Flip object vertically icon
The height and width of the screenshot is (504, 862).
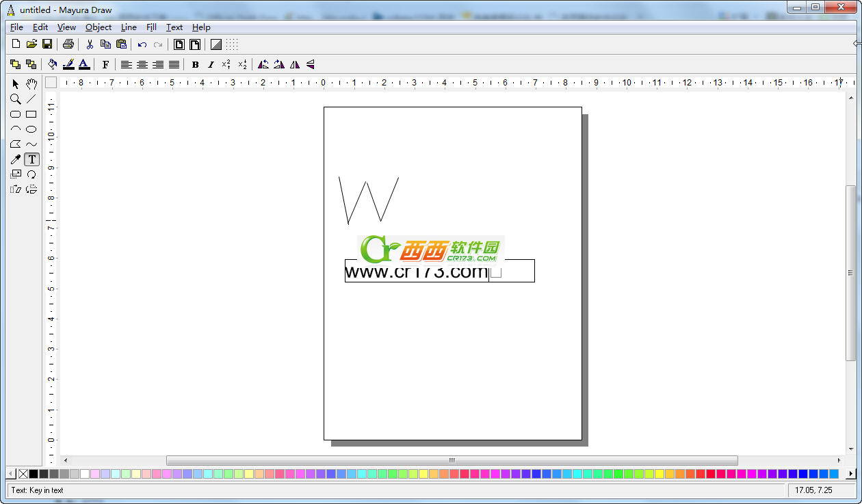pyautogui.click(x=311, y=64)
